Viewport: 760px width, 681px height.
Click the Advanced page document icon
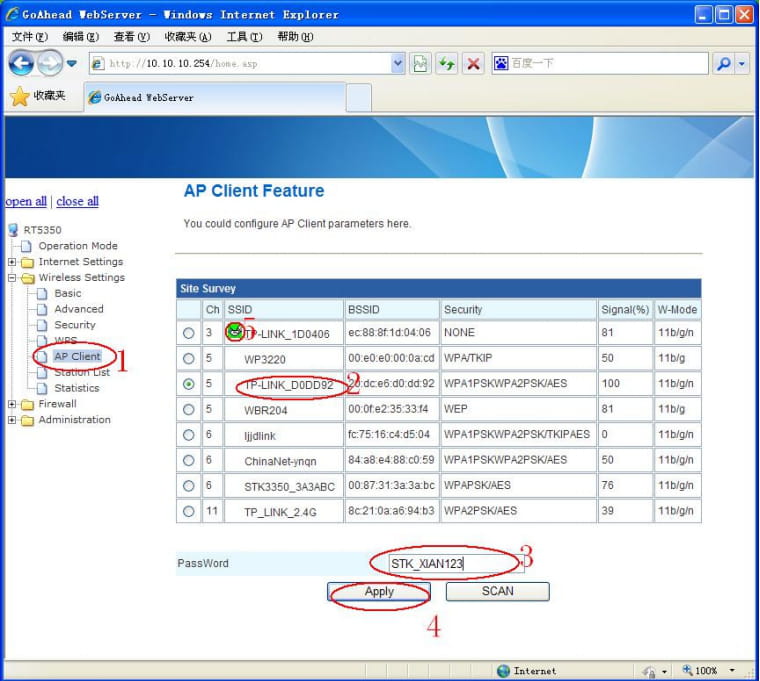click(x=42, y=309)
